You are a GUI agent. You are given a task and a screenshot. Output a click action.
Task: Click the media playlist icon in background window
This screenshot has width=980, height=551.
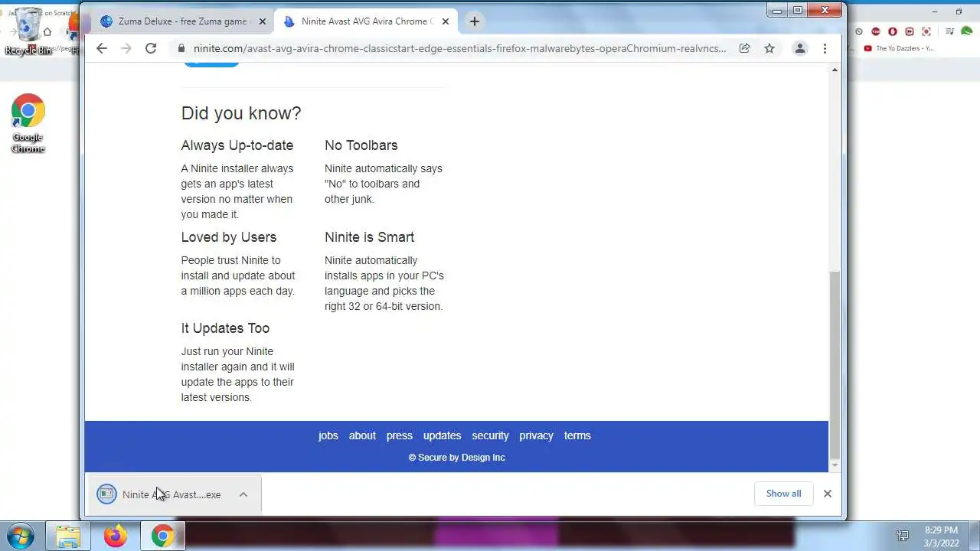pos(949,31)
